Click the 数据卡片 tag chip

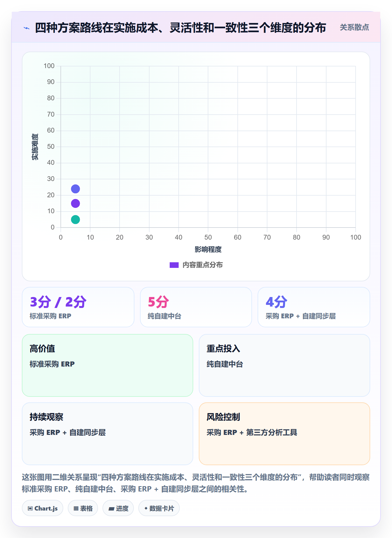(159, 508)
